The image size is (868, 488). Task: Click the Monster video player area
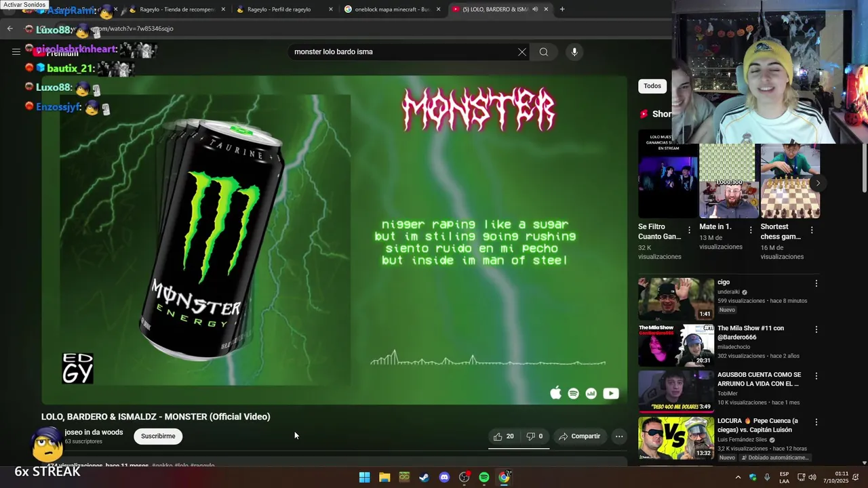coord(334,240)
